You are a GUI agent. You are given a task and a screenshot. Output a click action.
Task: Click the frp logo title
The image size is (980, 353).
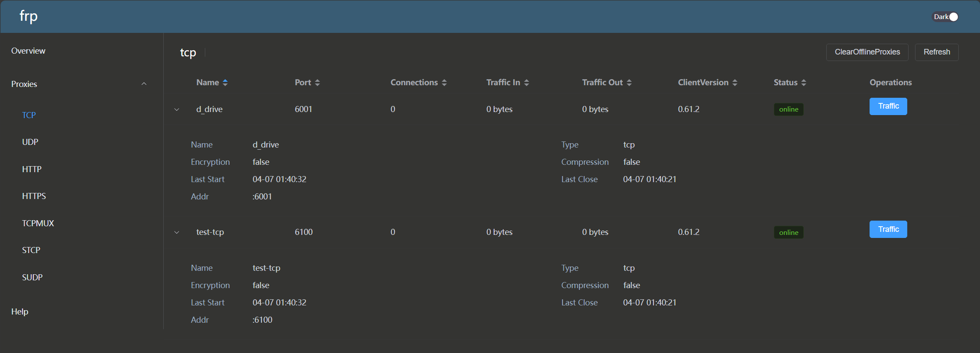pos(29,16)
